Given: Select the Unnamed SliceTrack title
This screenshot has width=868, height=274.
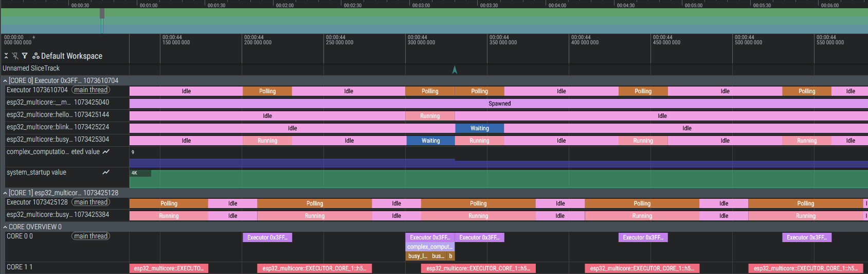Looking at the screenshot, I should point(31,68).
